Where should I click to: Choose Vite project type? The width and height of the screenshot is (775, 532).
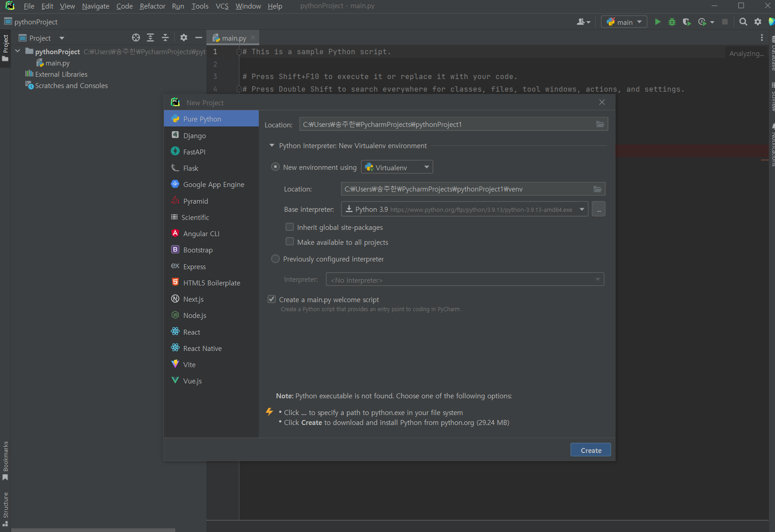click(x=211, y=364)
